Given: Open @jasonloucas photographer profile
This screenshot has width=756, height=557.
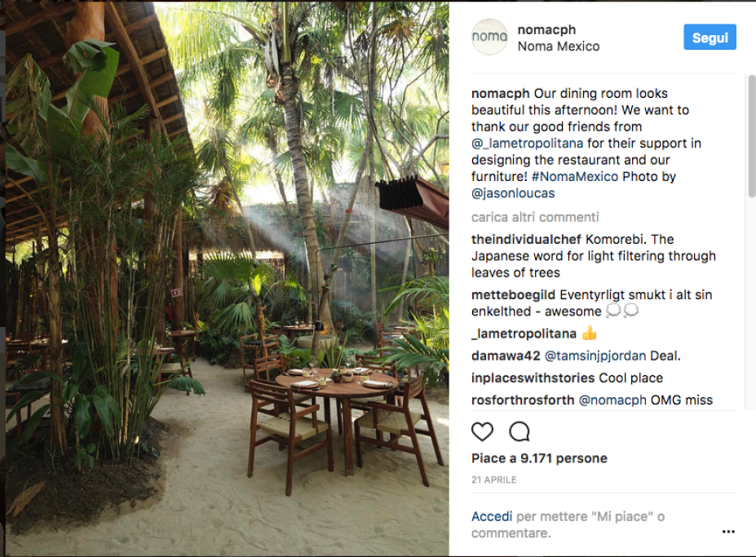Looking at the screenshot, I should pyautogui.click(x=513, y=193).
